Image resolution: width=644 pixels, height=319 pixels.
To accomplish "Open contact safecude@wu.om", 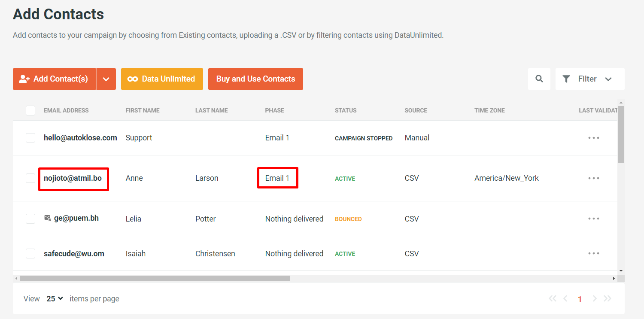I will click(74, 253).
